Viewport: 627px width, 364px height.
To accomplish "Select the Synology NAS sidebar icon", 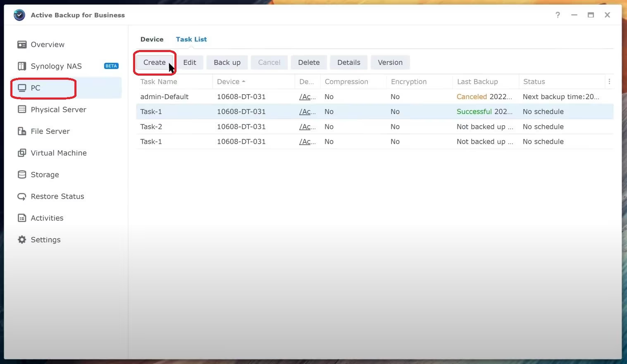I will (22, 66).
